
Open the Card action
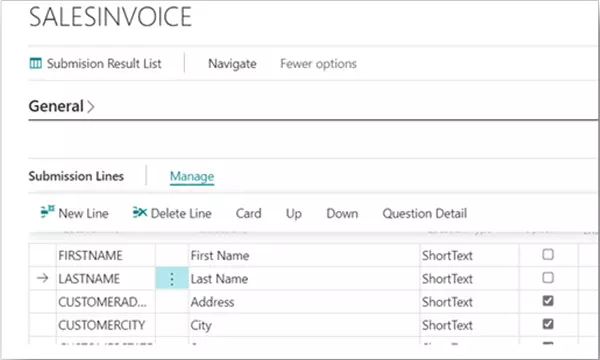coord(248,213)
